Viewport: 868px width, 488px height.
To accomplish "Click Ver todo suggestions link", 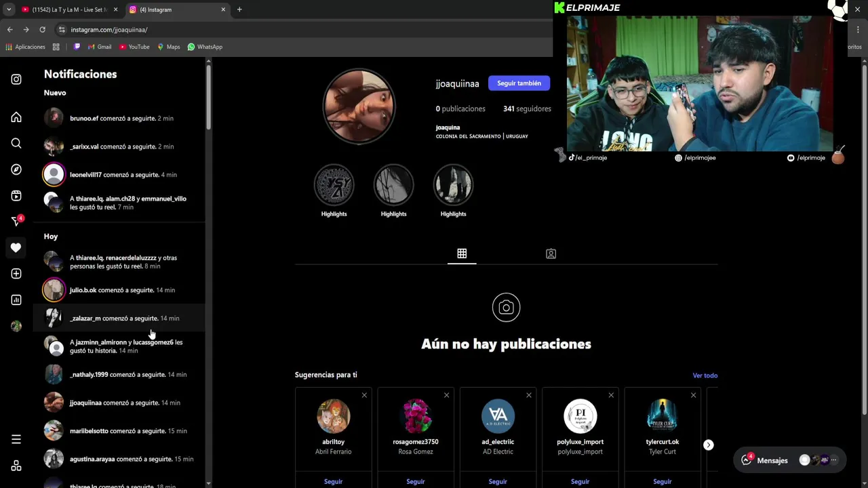I will (705, 375).
